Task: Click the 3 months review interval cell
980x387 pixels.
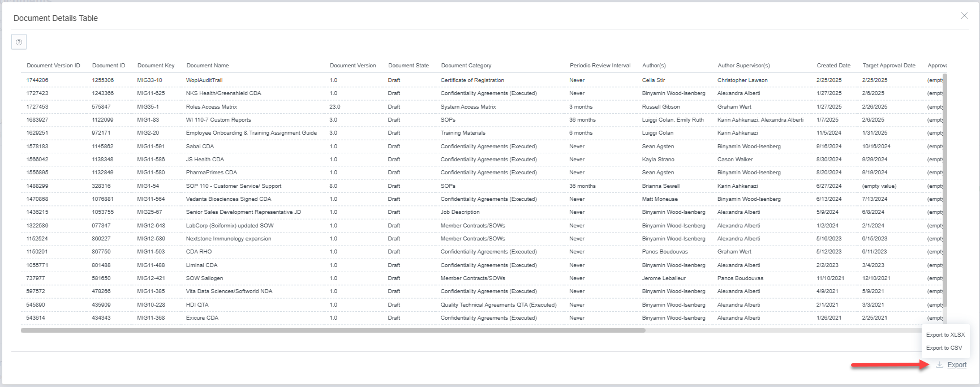Action: 581,107
